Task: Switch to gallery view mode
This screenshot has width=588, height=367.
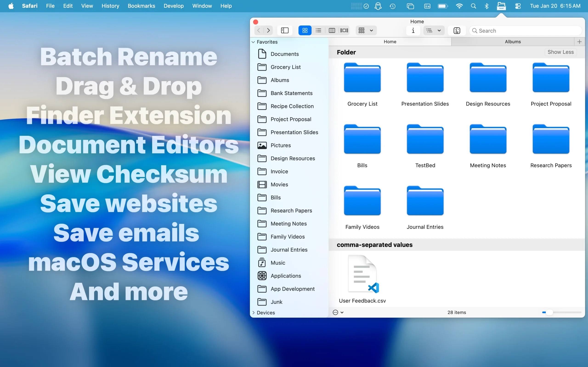Action: 344,30
